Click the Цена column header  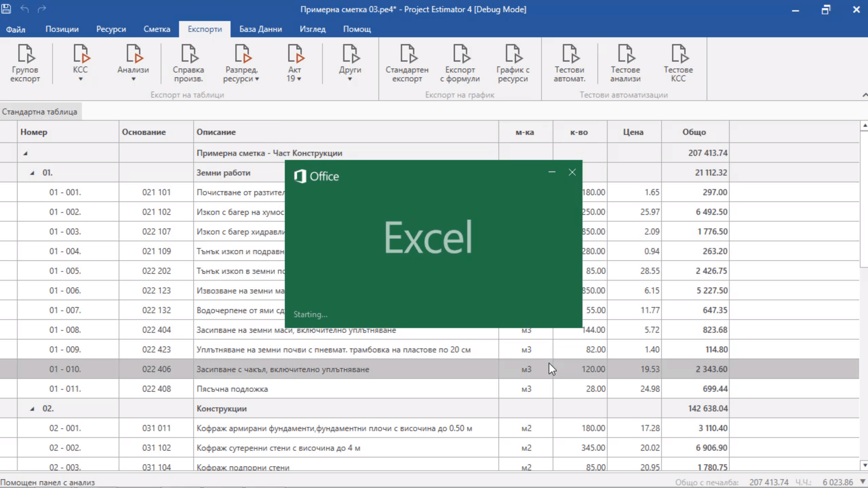pyautogui.click(x=634, y=132)
